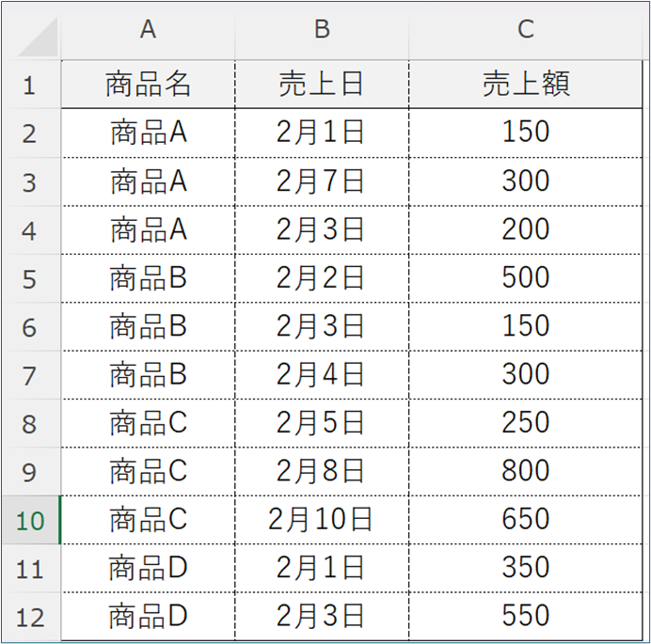Viewport: 651px width, 644px height.
Task: Select row 1 header
Action: pyautogui.click(x=29, y=86)
